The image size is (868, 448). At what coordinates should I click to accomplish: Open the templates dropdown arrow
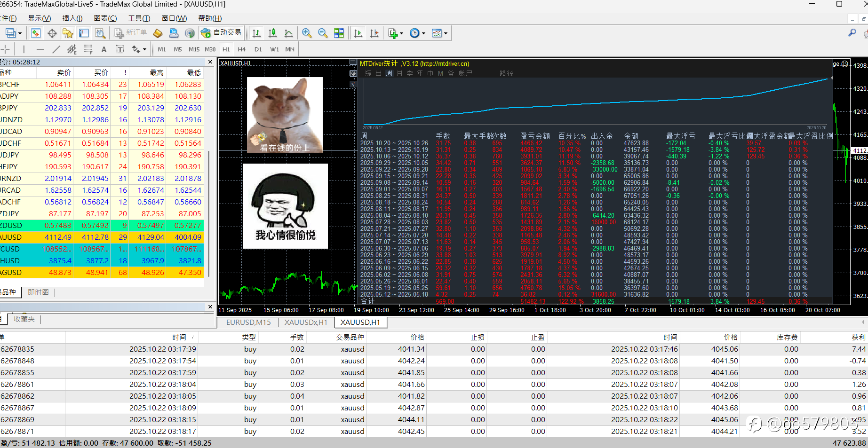pos(446,33)
